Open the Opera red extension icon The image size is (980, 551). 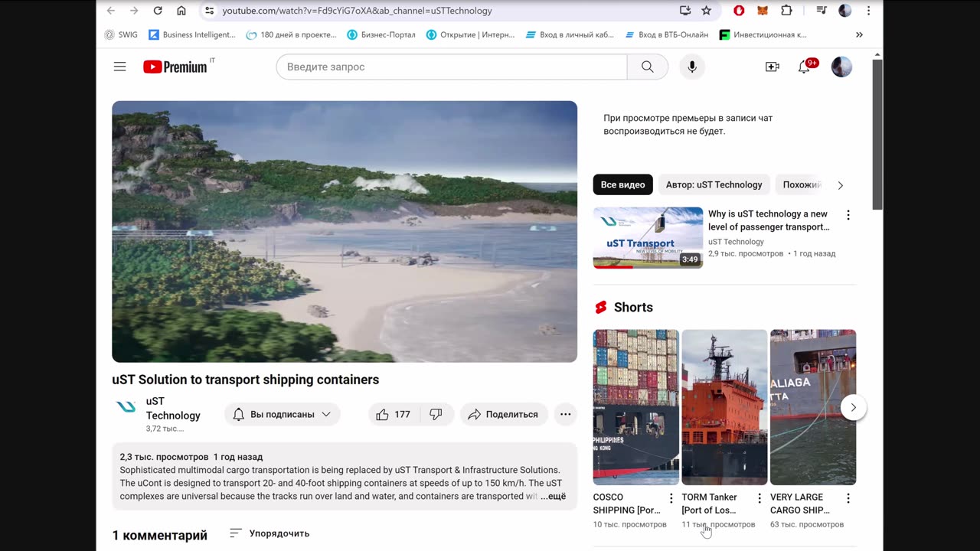tap(739, 11)
